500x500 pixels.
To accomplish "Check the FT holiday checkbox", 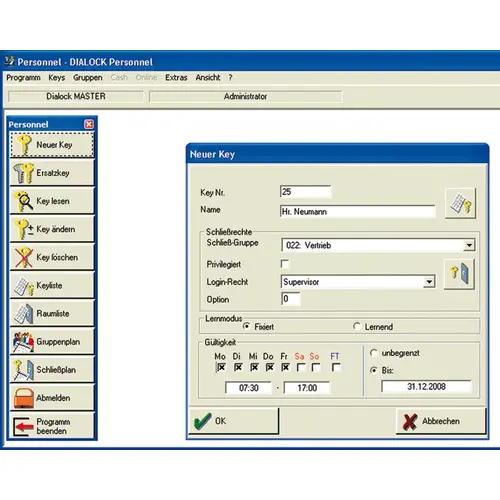I will coord(336,367).
